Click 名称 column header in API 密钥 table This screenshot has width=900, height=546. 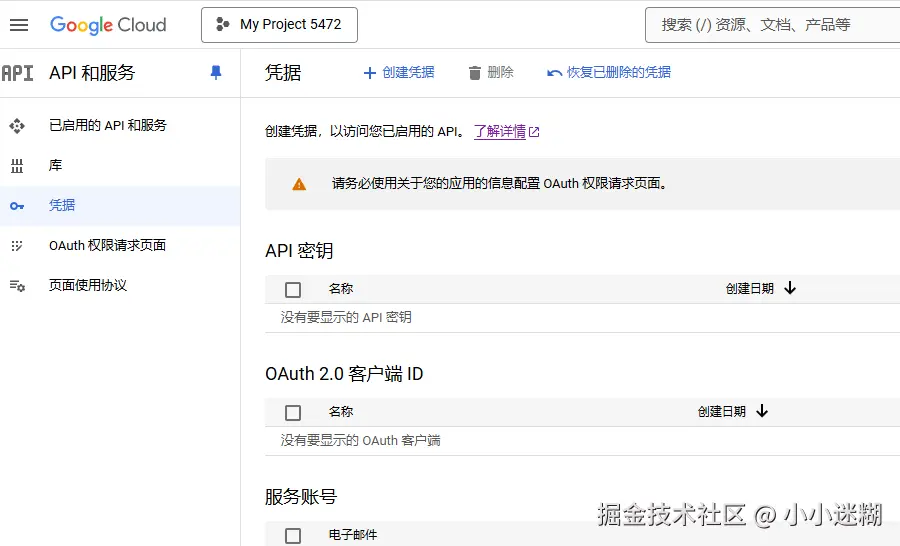pyautogui.click(x=341, y=289)
